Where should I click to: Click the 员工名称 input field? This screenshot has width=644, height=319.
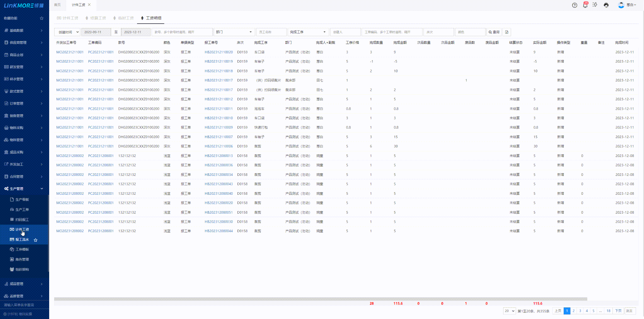(x=271, y=32)
